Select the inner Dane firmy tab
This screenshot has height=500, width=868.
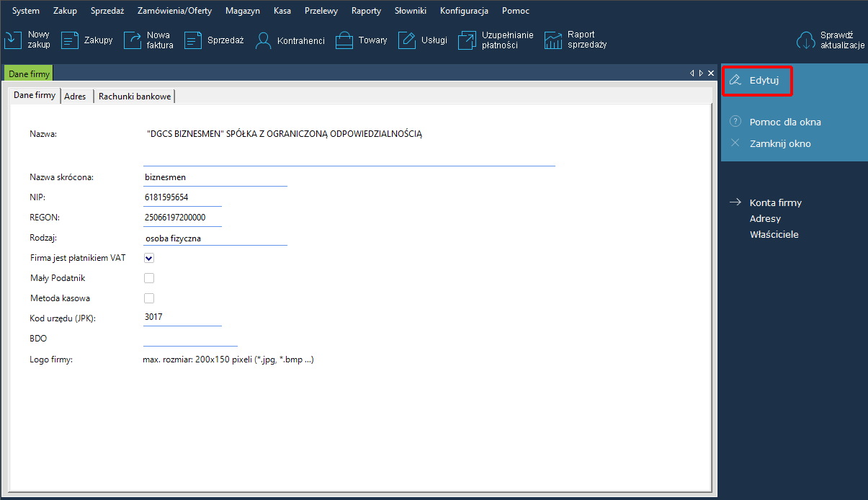pyautogui.click(x=35, y=95)
